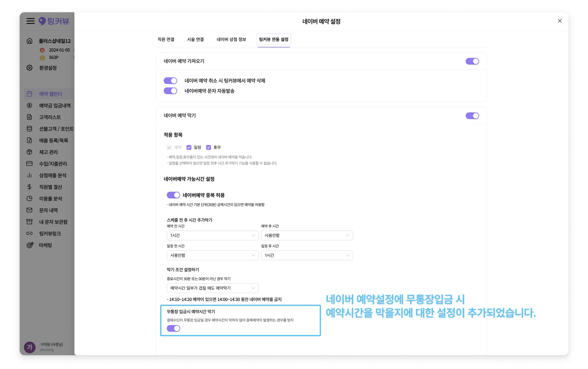Click the 재고 관리 box icon

coord(29,152)
